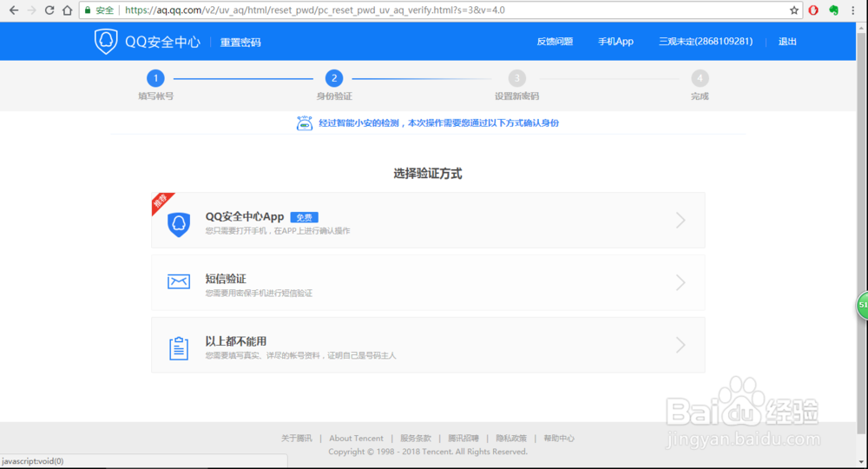Image resolution: width=868 pixels, height=469 pixels.
Task: Go to the browser home icon
Action: point(67,10)
